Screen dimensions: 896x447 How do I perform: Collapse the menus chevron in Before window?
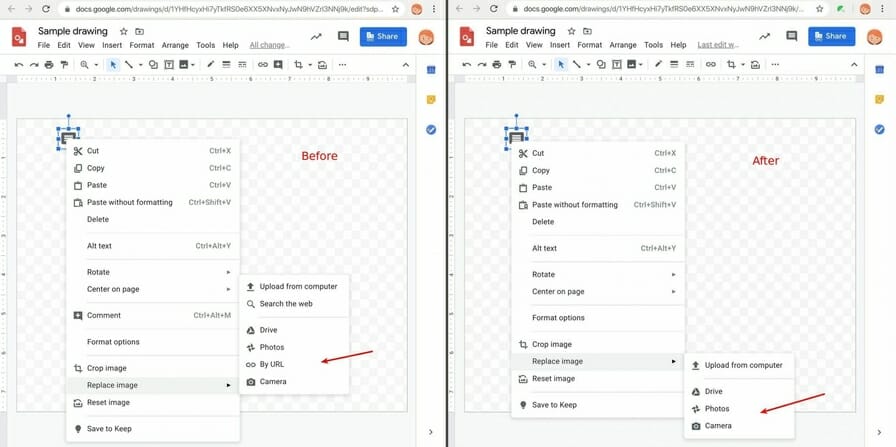point(406,65)
